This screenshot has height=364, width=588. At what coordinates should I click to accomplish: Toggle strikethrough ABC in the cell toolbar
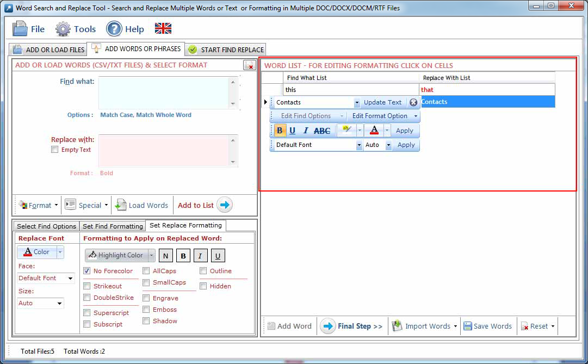[x=322, y=131]
